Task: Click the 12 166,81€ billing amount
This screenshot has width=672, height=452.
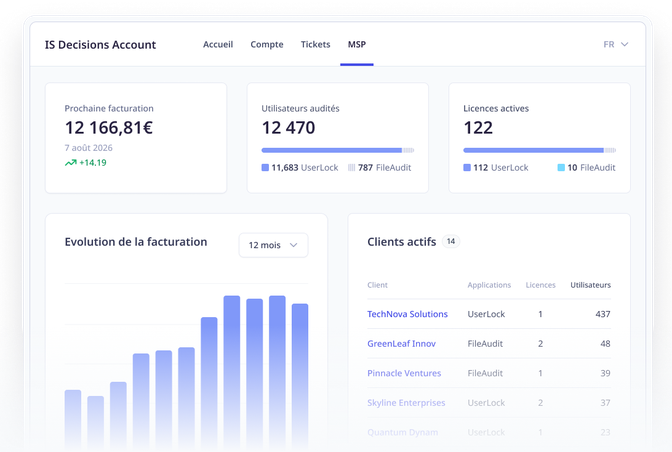Action: (x=109, y=128)
